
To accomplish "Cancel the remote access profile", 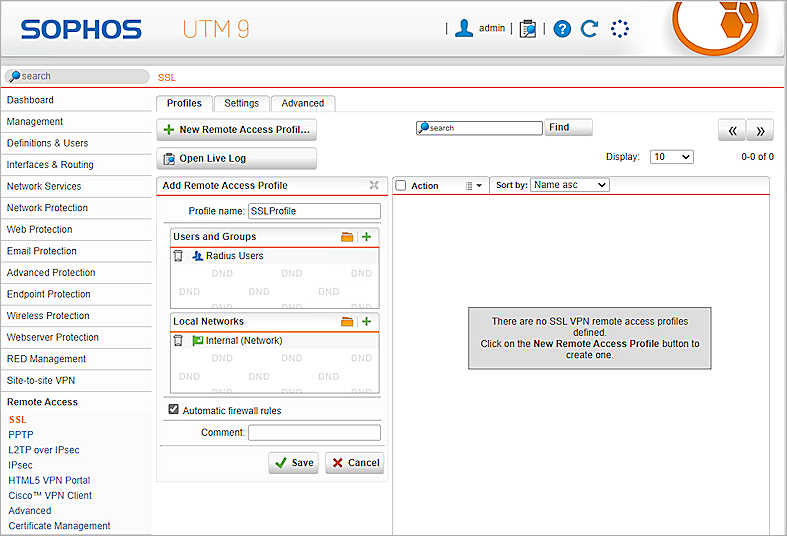I will click(354, 463).
